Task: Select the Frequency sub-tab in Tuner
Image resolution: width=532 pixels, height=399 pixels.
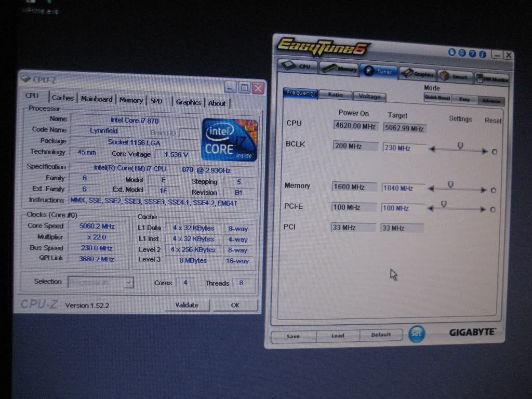Action: 300,92
